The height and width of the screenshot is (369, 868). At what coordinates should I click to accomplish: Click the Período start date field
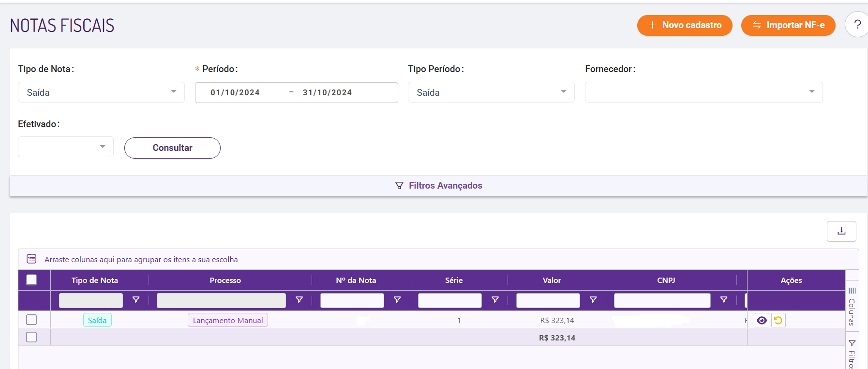(235, 93)
